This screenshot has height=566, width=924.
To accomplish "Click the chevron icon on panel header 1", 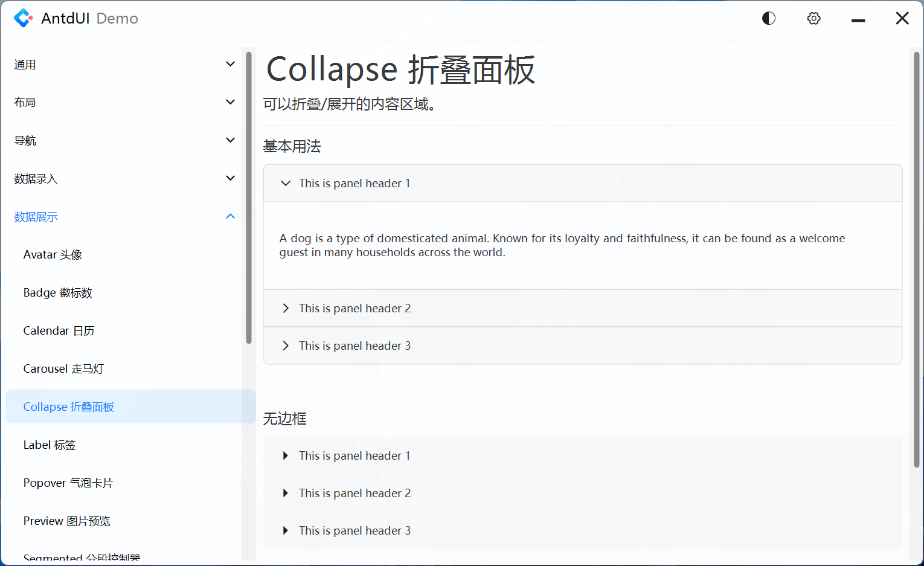I will (285, 183).
